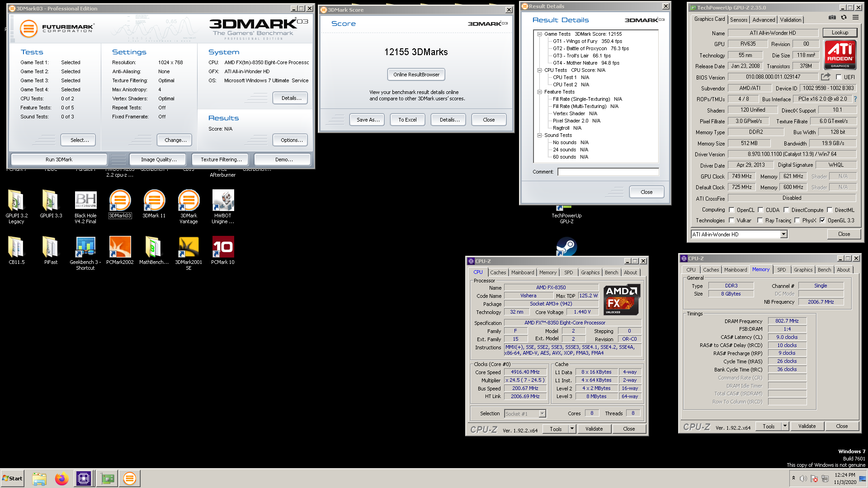Click the To Excel button
Screen dimensions: 868x488
407,120
